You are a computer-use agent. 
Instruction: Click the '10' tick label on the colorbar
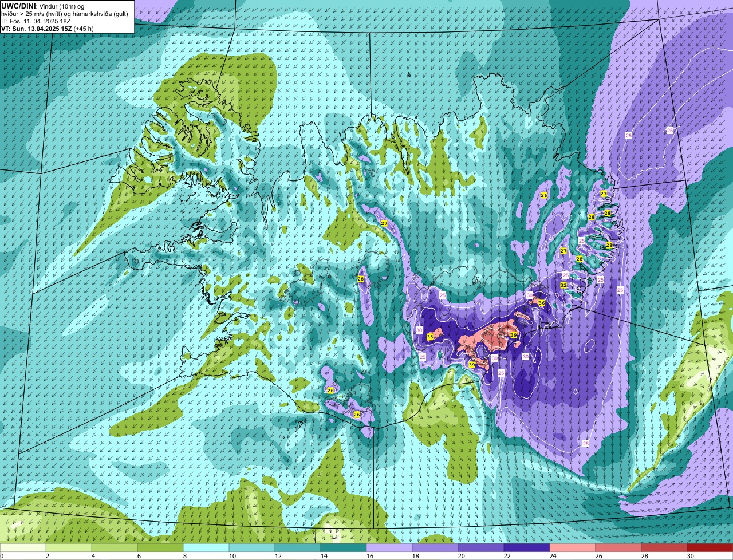point(232,556)
